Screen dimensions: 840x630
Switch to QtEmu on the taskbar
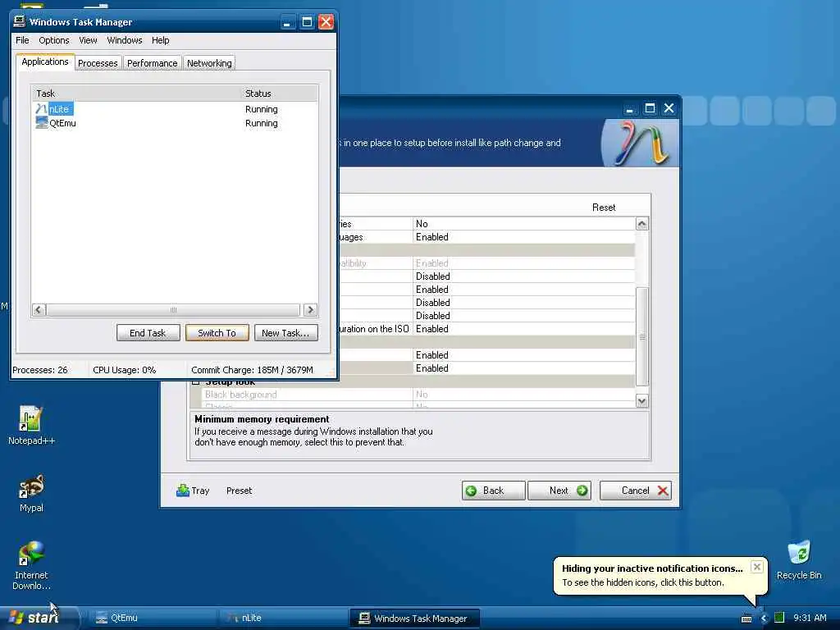152,618
